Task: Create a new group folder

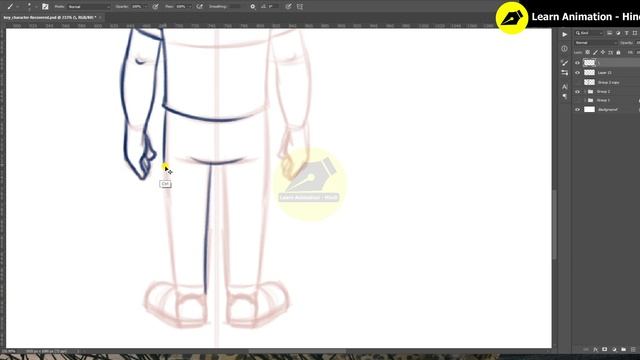Action: (x=624, y=350)
